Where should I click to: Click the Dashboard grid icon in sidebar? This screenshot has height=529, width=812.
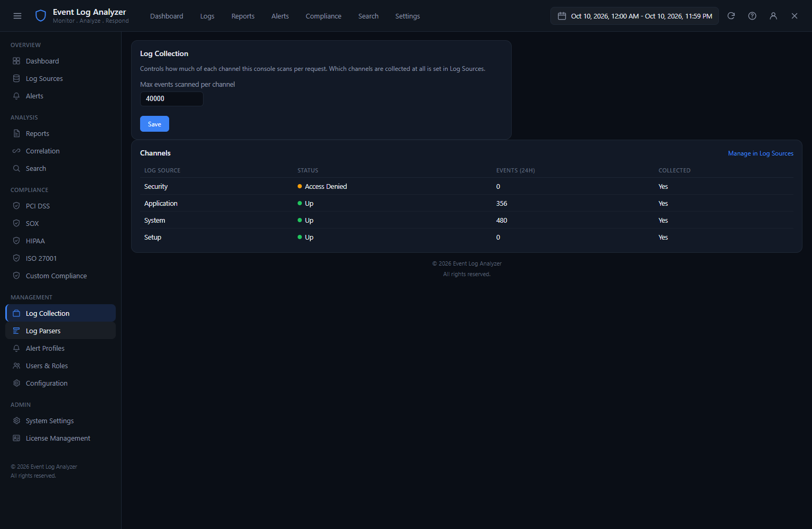[x=16, y=61]
